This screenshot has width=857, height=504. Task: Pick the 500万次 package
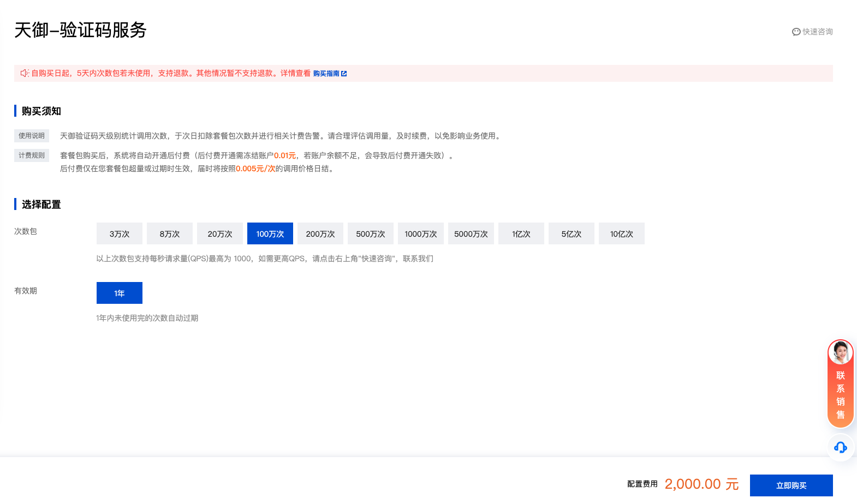pos(371,233)
